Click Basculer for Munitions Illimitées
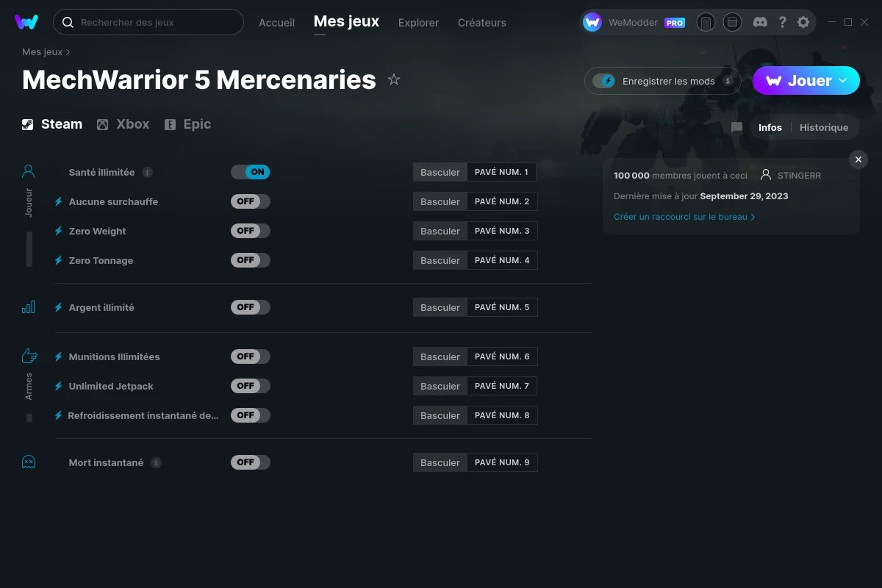Image resolution: width=882 pixels, height=588 pixels. [x=440, y=356]
